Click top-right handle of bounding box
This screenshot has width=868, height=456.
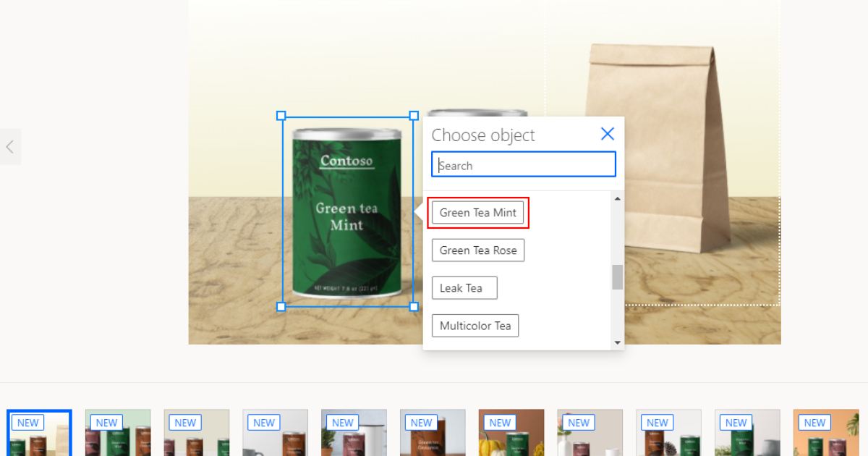point(414,116)
